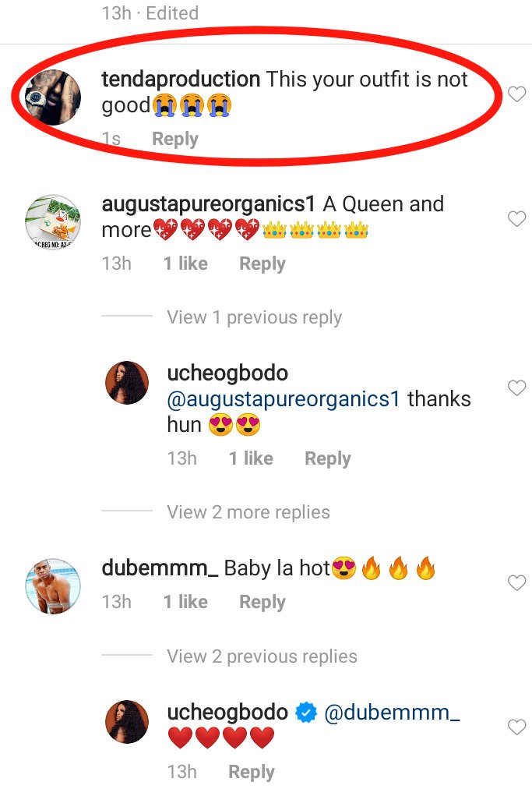This screenshot has height=796, width=532.
Task: Tap ucheogbodo's verified badge icon
Action: pyautogui.click(x=306, y=713)
